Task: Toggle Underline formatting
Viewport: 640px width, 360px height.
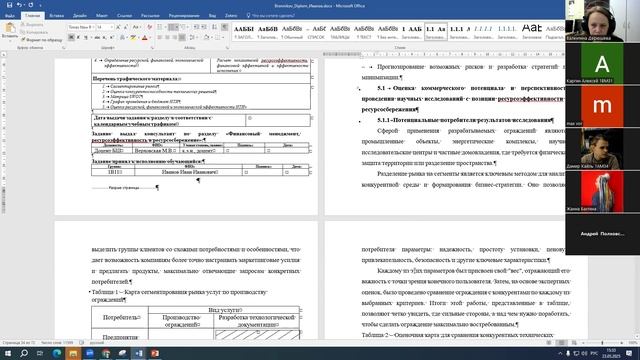Action: (86, 38)
